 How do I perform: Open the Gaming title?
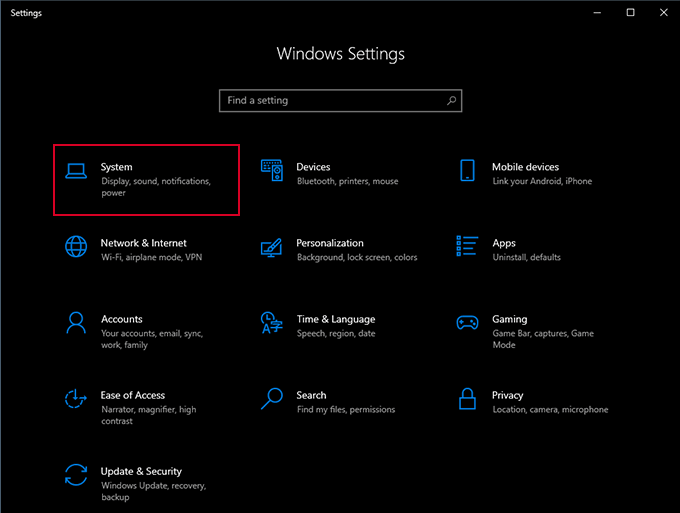coord(510,320)
